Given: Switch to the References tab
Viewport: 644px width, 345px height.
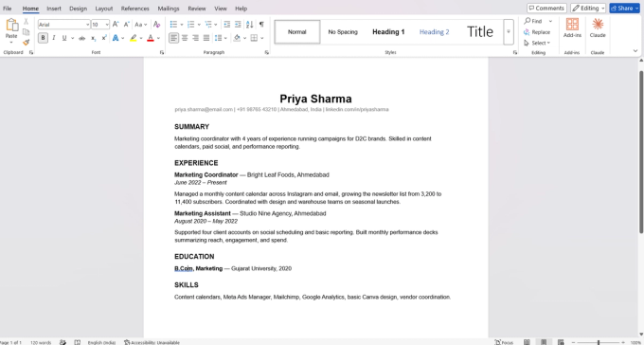Looking at the screenshot, I should 135,9.
